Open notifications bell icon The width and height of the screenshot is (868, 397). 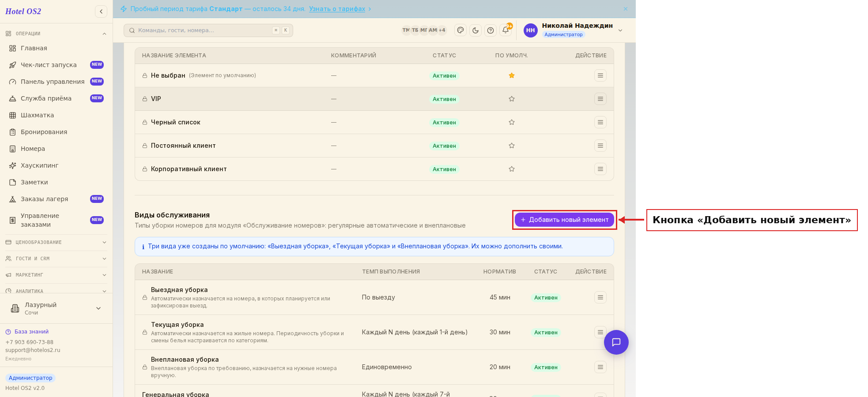[506, 30]
